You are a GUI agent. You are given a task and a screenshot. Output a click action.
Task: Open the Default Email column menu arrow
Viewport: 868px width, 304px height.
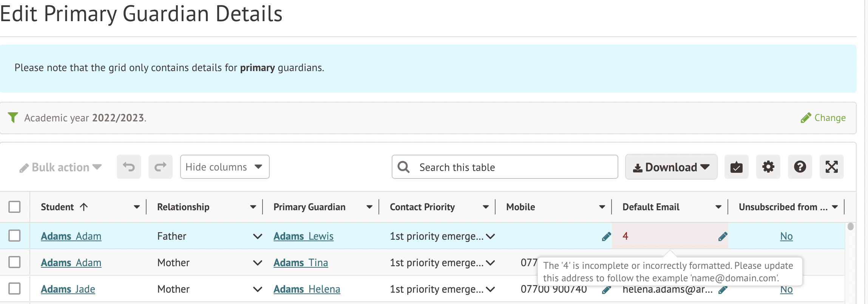(x=718, y=207)
